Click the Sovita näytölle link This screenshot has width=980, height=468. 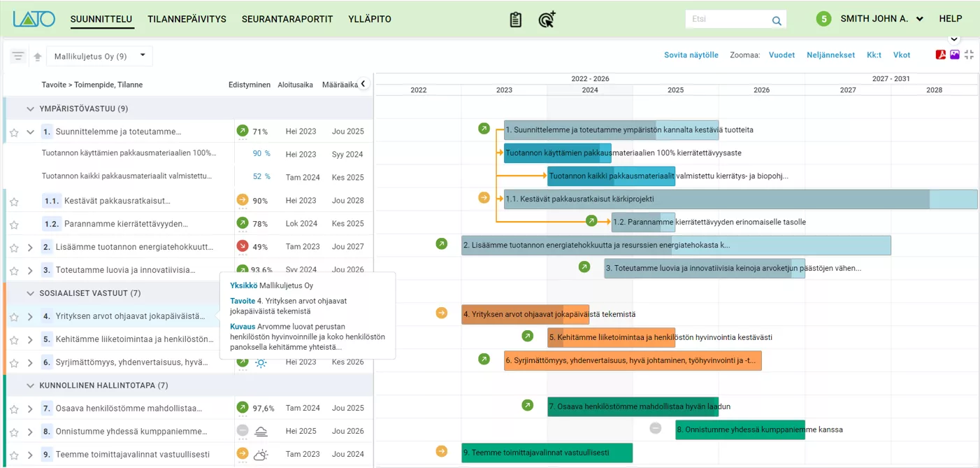691,55
